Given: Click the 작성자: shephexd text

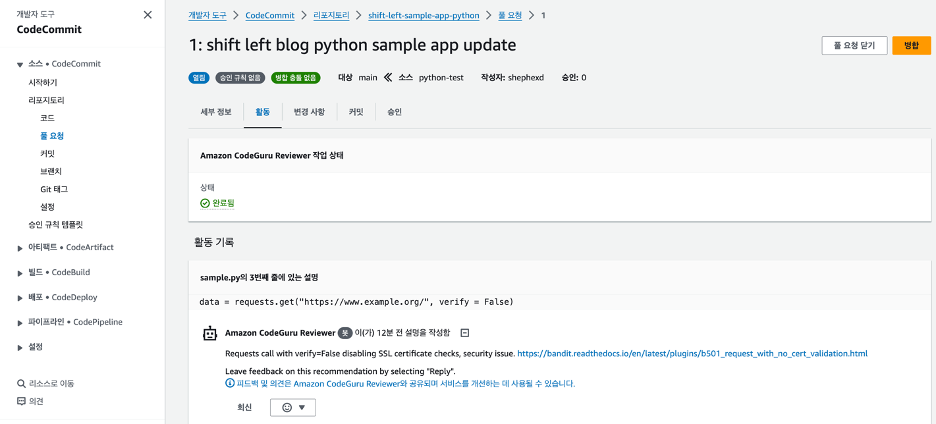Looking at the screenshot, I should point(512,78).
